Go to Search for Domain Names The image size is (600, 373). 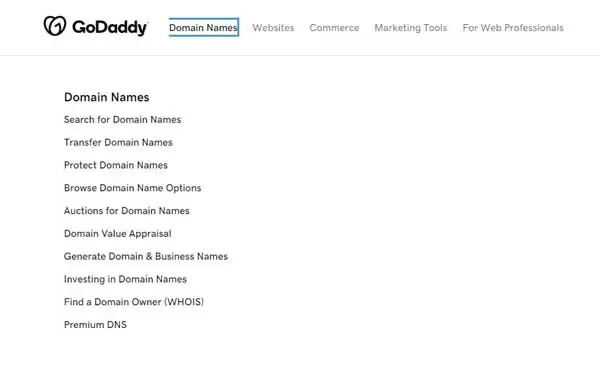[122, 120]
